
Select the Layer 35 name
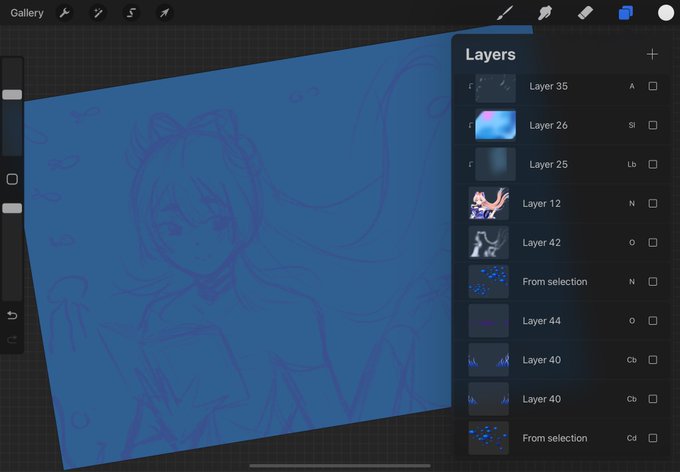(548, 86)
